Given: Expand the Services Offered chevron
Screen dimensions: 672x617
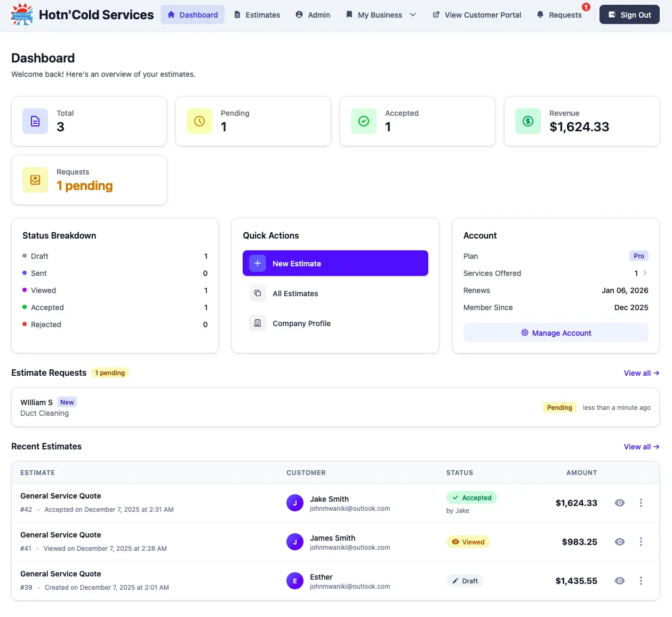Looking at the screenshot, I should point(645,273).
